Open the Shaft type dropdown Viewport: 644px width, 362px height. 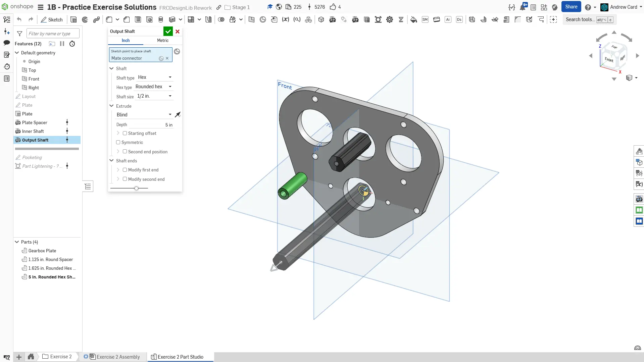point(155,77)
